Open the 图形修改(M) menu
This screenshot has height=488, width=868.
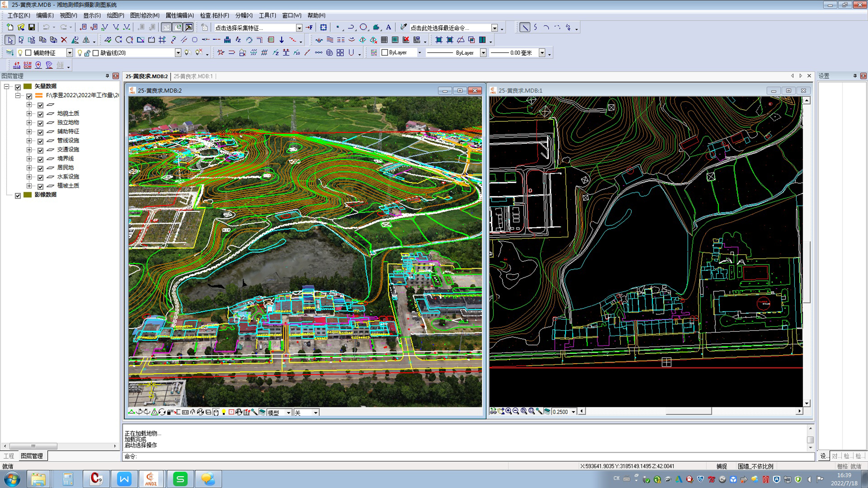coord(145,15)
